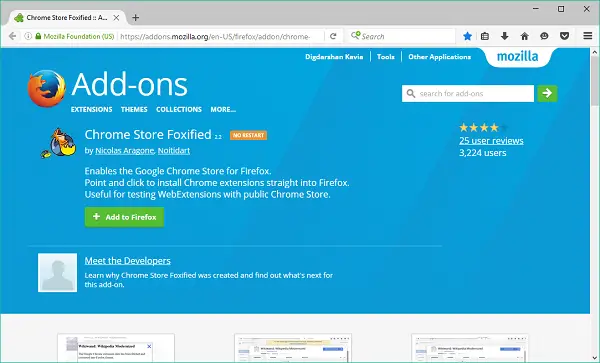Open the Firefox hamburger menu
This screenshot has width=600, height=363.
pyautogui.click(x=587, y=36)
